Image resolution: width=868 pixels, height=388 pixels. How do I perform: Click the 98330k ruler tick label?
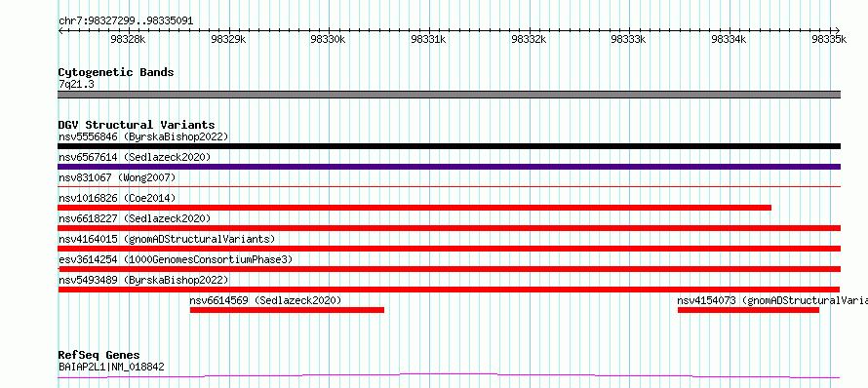pyautogui.click(x=329, y=39)
